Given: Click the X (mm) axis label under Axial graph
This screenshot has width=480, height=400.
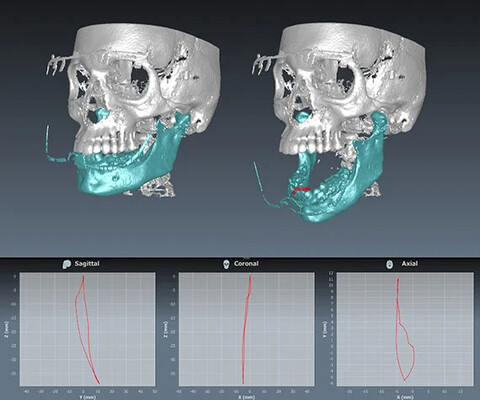Looking at the screenshot, I should (404, 397).
